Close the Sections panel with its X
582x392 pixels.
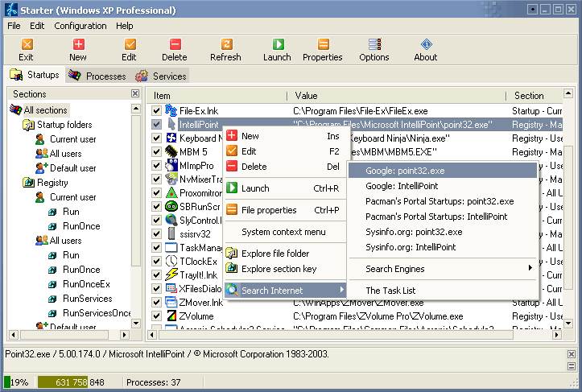point(135,94)
